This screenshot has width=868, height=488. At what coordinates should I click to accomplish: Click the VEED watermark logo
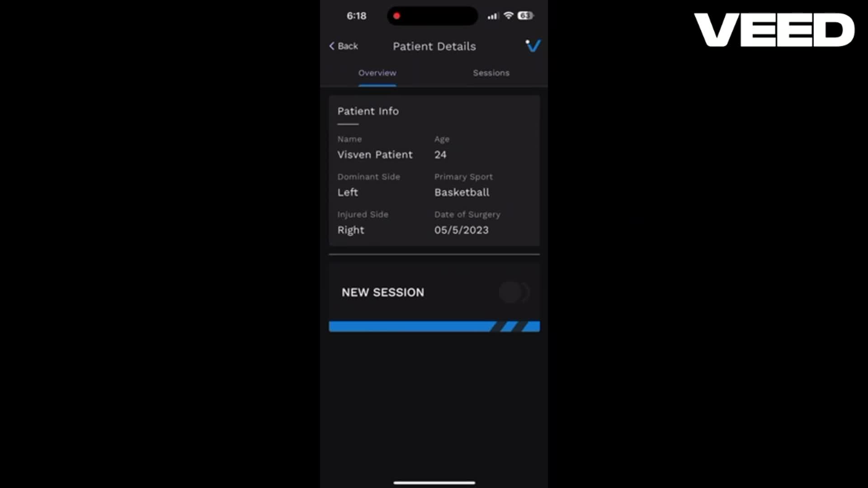point(774,30)
